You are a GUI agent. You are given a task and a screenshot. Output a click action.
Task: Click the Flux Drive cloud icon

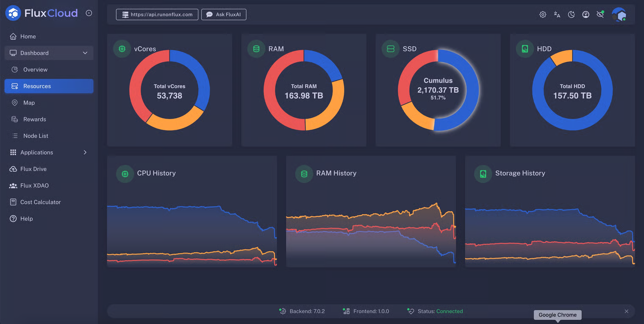pyautogui.click(x=13, y=169)
